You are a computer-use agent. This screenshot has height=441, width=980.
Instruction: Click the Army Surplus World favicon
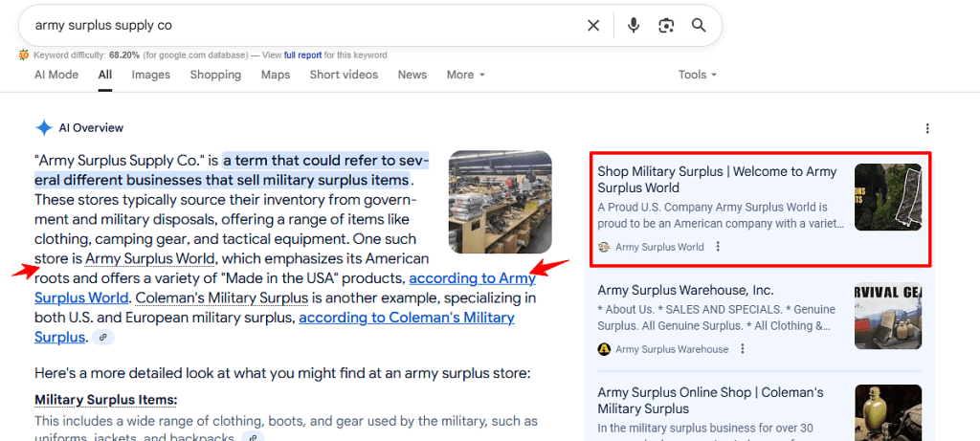click(604, 247)
